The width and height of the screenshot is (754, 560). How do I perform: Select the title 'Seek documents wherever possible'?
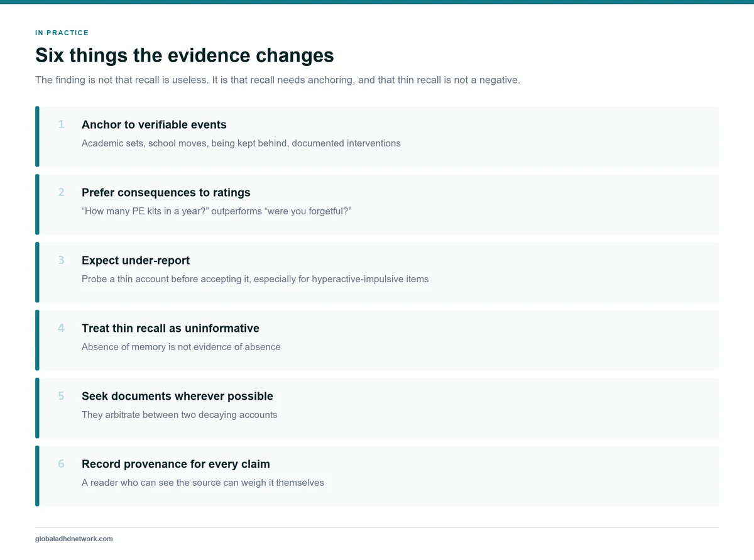click(177, 396)
